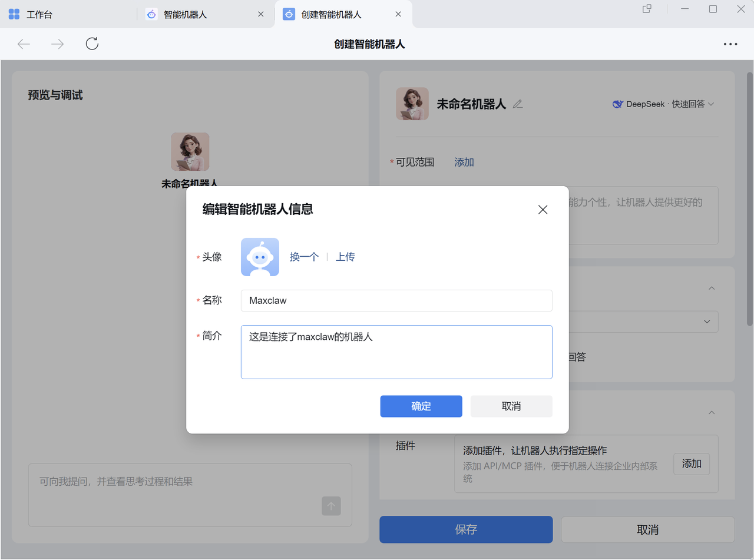Image resolution: width=754 pixels, height=560 pixels.
Task: Click 换一个 to change avatar
Action: (304, 257)
